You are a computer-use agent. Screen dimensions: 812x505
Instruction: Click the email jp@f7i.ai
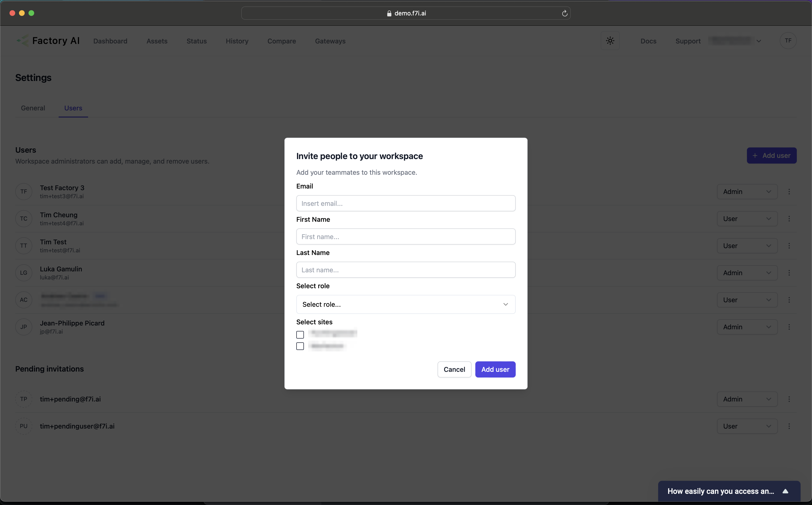coord(52,332)
